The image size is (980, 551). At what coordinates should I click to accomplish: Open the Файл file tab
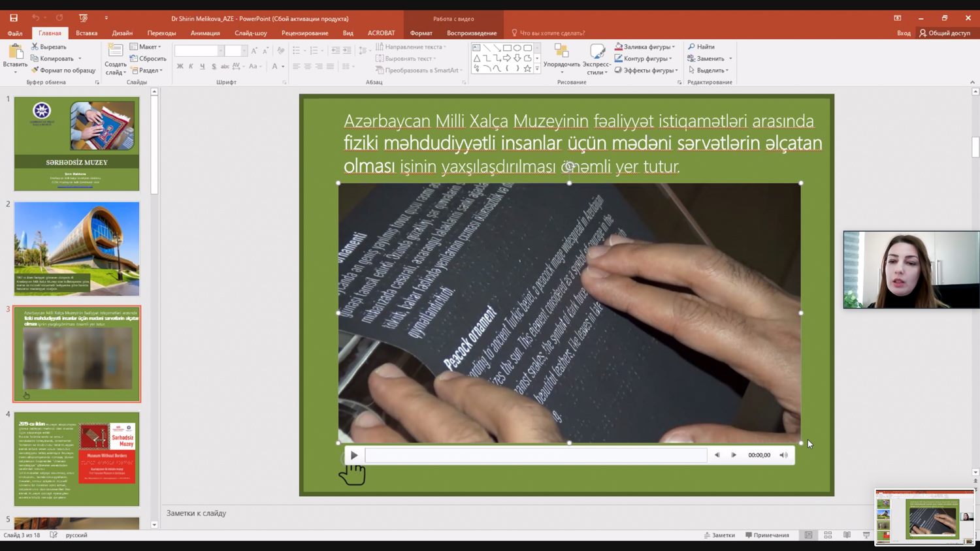coord(15,33)
